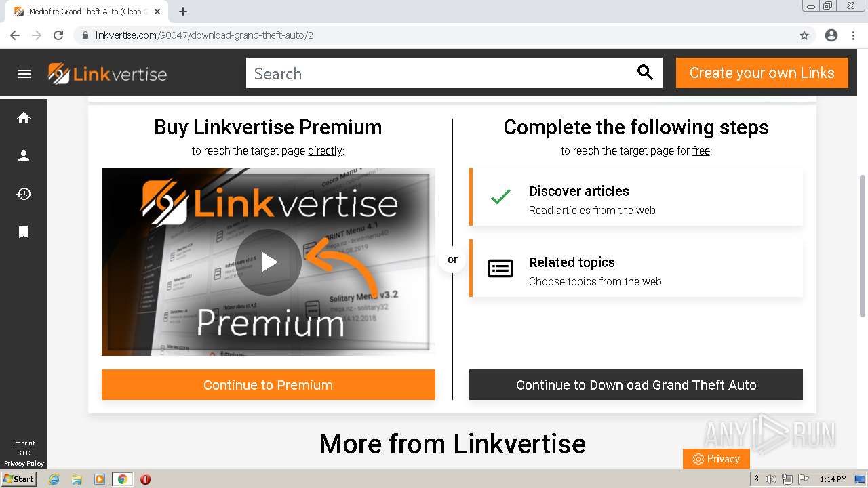The image size is (868, 488).
Task: Reload the page in browser
Action: [58, 35]
